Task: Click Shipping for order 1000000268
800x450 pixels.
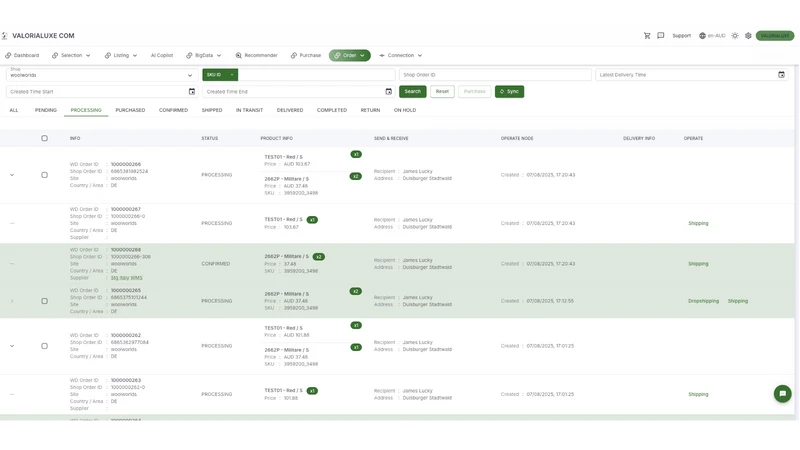Action: tap(698, 264)
